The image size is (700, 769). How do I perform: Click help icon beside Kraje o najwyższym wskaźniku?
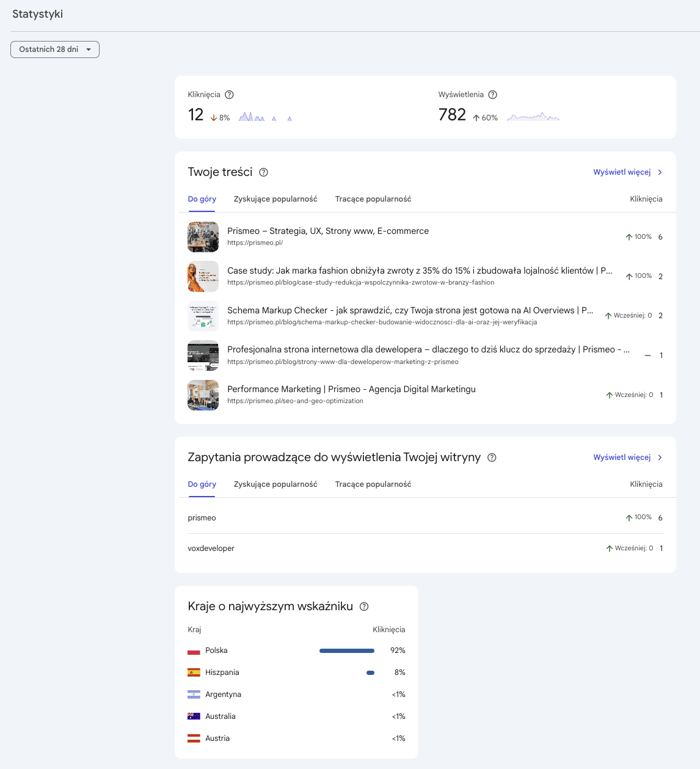[364, 607]
